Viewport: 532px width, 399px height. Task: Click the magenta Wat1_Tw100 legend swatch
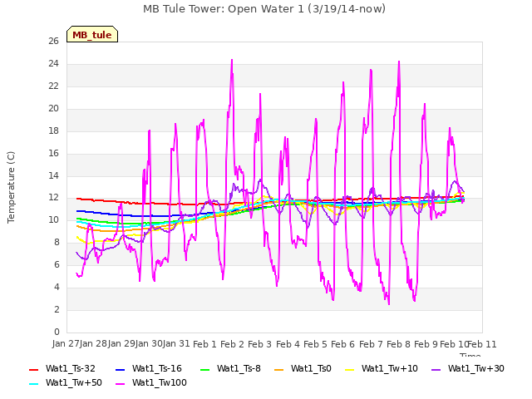[x=120, y=384]
